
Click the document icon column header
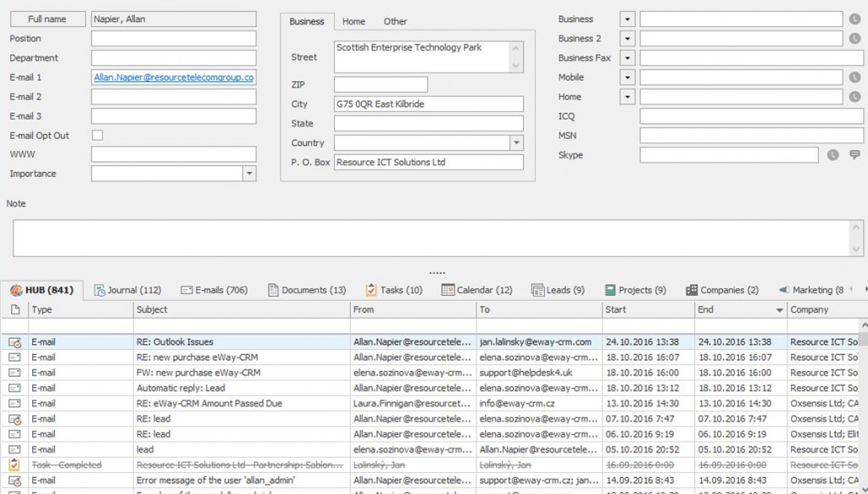coord(15,309)
